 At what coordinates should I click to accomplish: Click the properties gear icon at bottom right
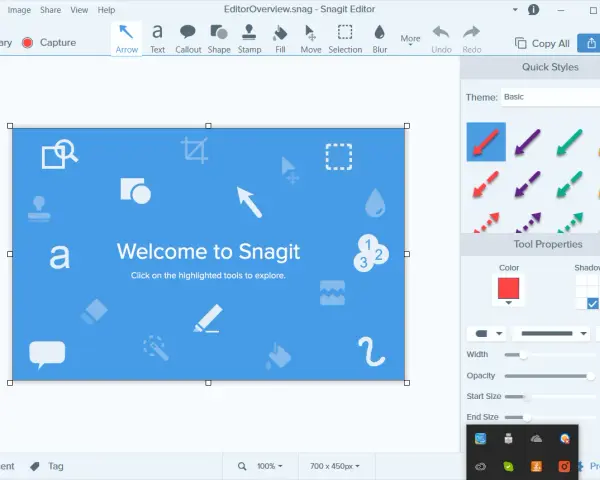tap(580, 466)
